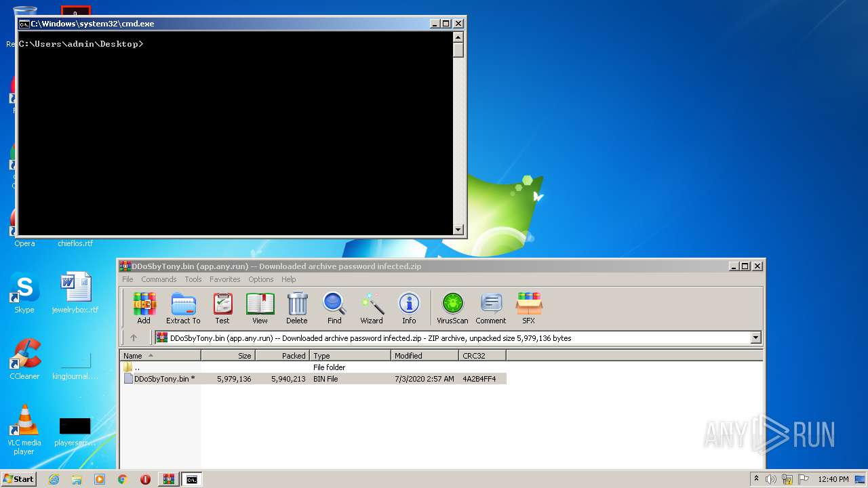Image resolution: width=868 pixels, height=488 pixels.
Task: Click the cmd prompt line C:\Users\admin\Desktop>
Action: [81, 44]
